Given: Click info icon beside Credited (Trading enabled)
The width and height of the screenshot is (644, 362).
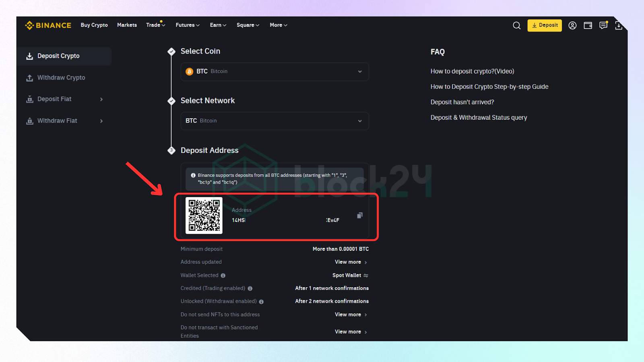Looking at the screenshot, I should pos(250,288).
